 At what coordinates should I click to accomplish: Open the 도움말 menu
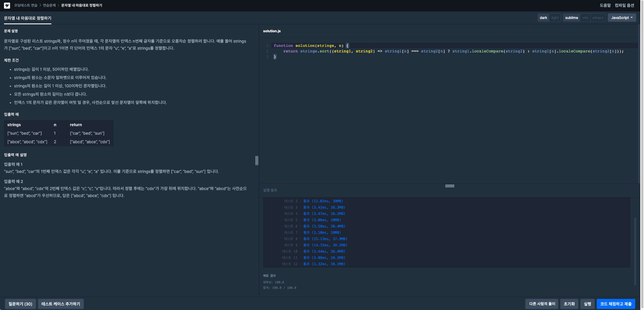(605, 5)
